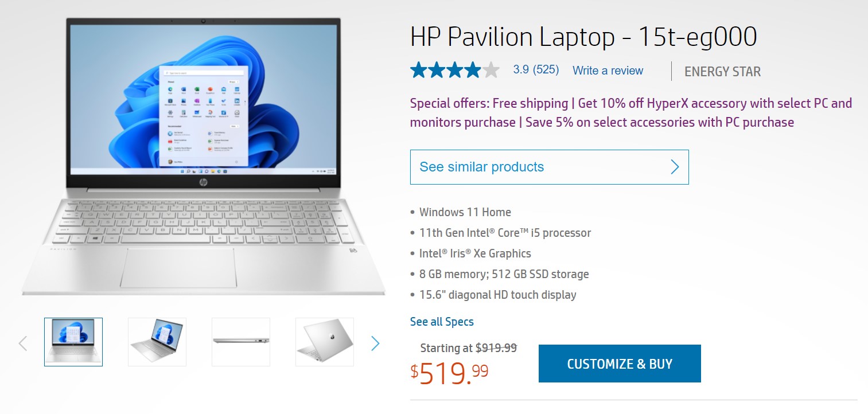
Task: Click the crossed-out $919.99 original price
Action: (496, 347)
